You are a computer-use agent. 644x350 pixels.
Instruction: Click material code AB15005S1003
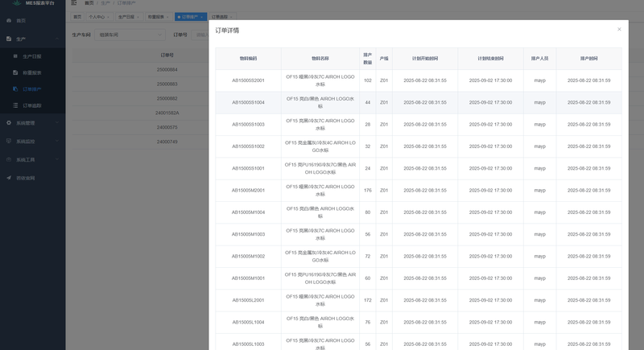click(x=248, y=125)
